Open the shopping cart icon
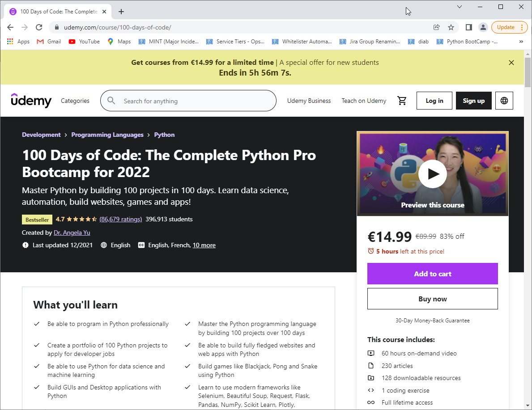 [402, 101]
